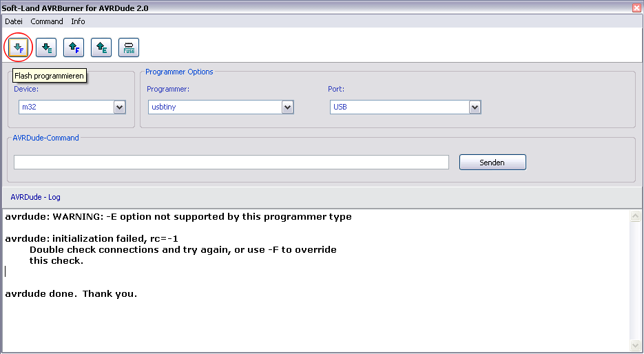Click the AVRDude - Log heading
Screen dimensions: 644x354
point(35,197)
